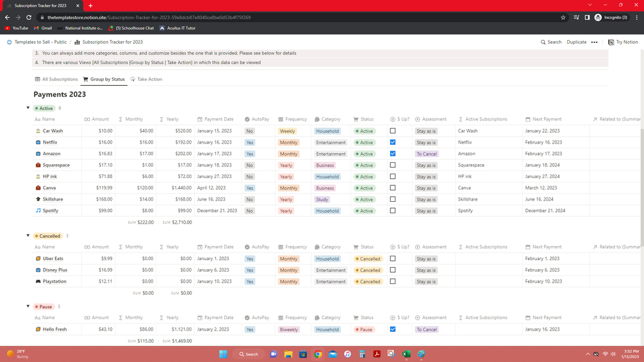This screenshot has width=644, height=362.
Task: Open the three-dot more menu in Notion header
Action: (594, 42)
